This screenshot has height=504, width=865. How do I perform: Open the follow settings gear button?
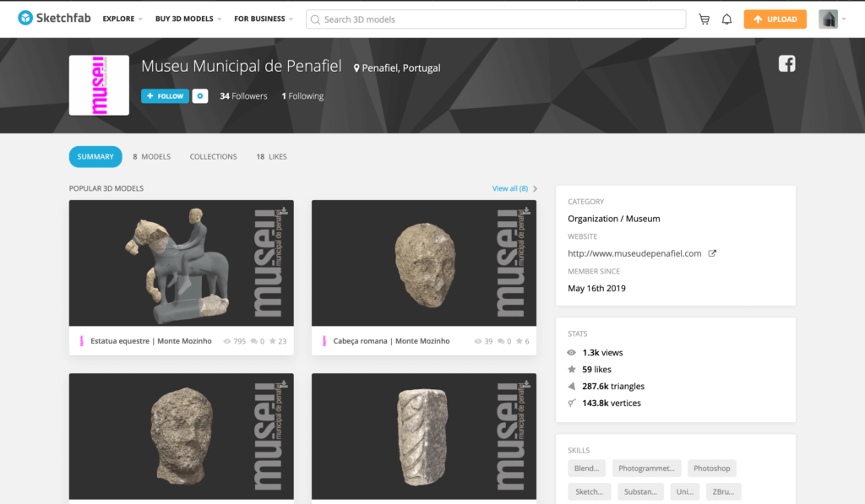click(x=199, y=96)
